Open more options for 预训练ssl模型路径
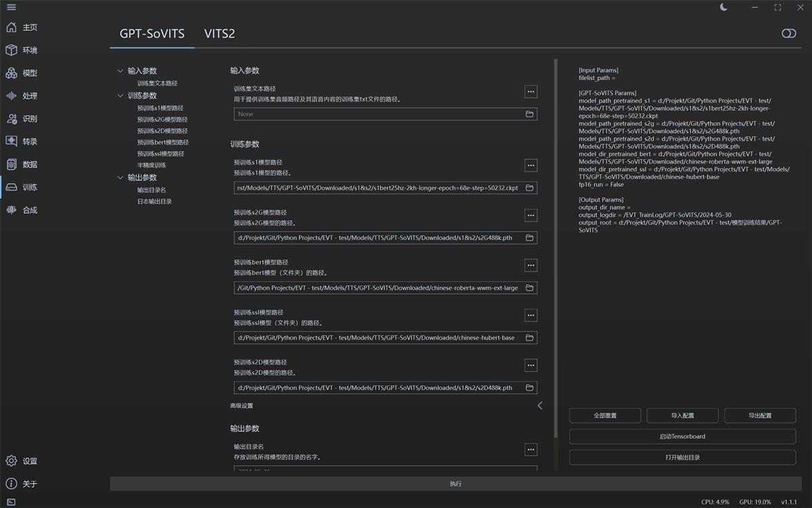The height and width of the screenshot is (508, 812). pos(531,315)
